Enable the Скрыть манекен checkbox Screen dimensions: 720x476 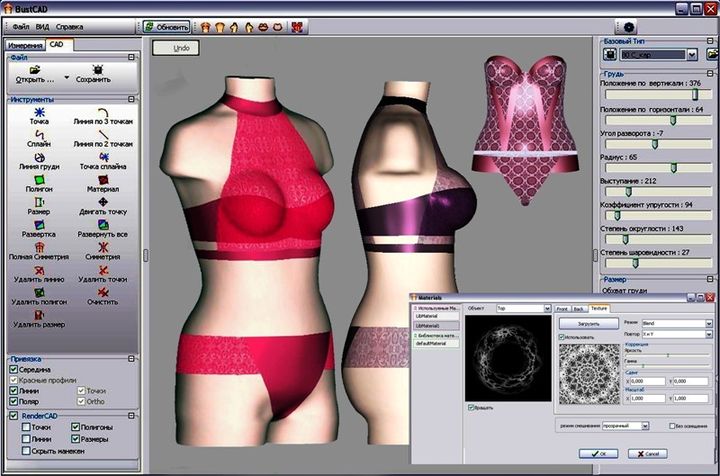[x=27, y=451]
